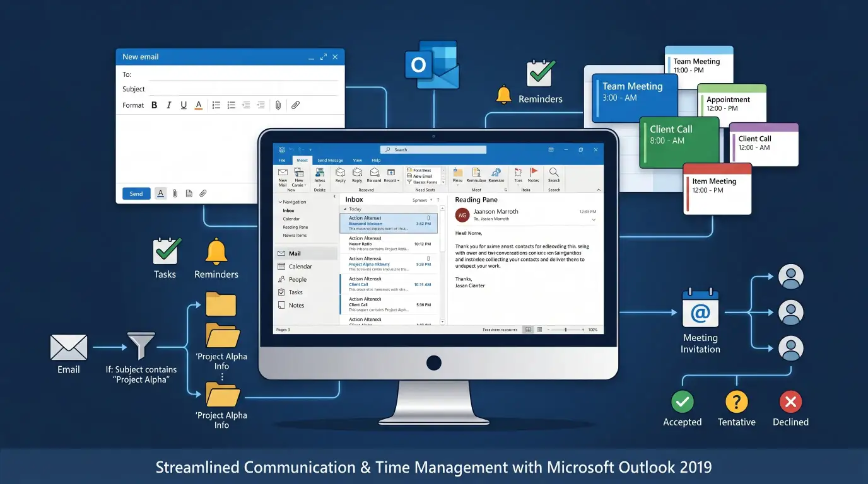Image resolution: width=868 pixels, height=484 pixels.
Task: Open the Send Messge tab
Action: (x=330, y=160)
